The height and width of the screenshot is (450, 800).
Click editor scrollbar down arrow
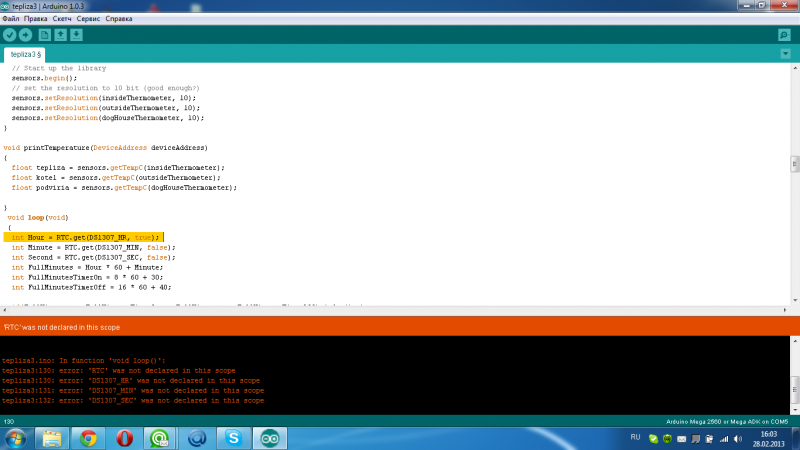tap(795, 301)
